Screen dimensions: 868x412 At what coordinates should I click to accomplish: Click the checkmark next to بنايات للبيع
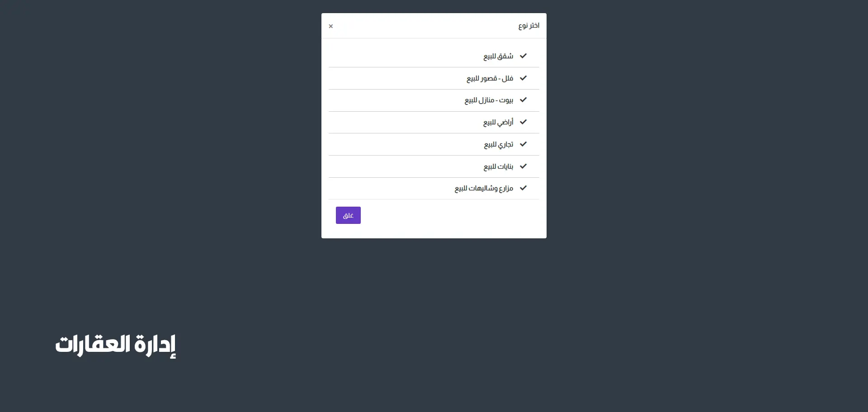click(523, 166)
